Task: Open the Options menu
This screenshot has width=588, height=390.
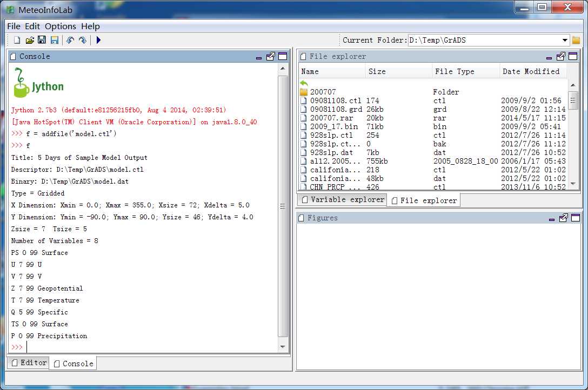Action: coord(60,26)
